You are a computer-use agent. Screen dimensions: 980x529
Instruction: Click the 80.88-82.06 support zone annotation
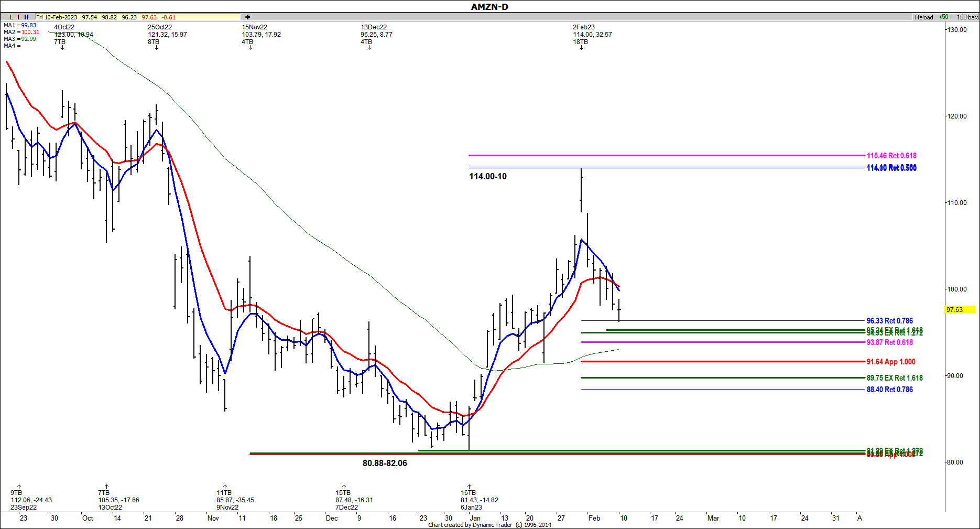coord(385,463)
